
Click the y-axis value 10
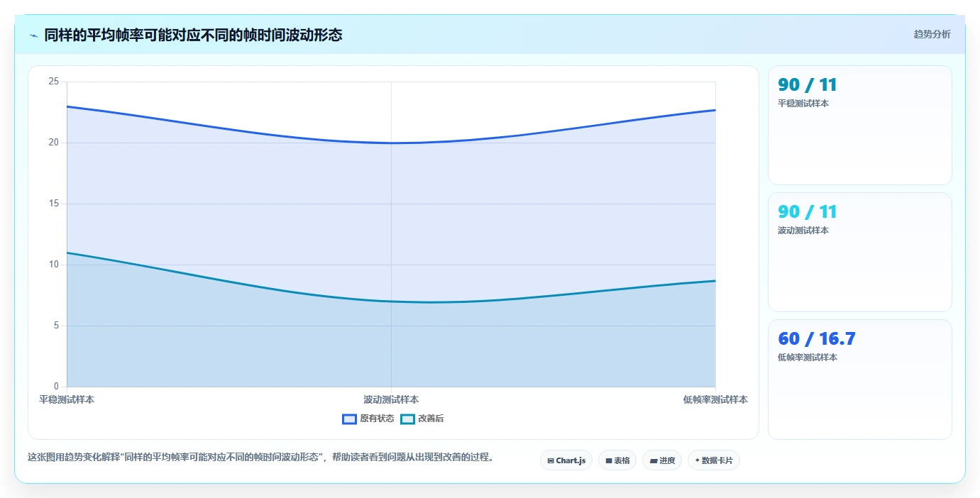[x=54, y=265]
